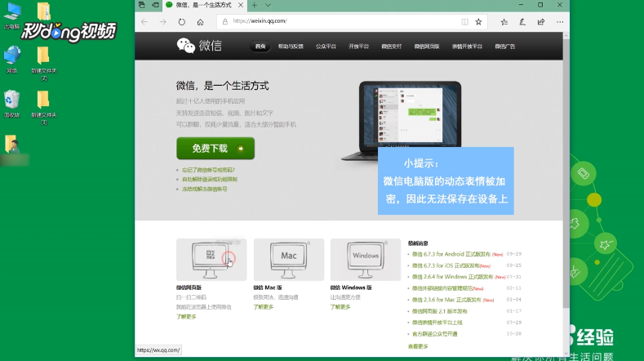The image size is (644, 361).
Task: Open news 微信 6.7.3 for Android 正式版发布
Action: (451, 254)
